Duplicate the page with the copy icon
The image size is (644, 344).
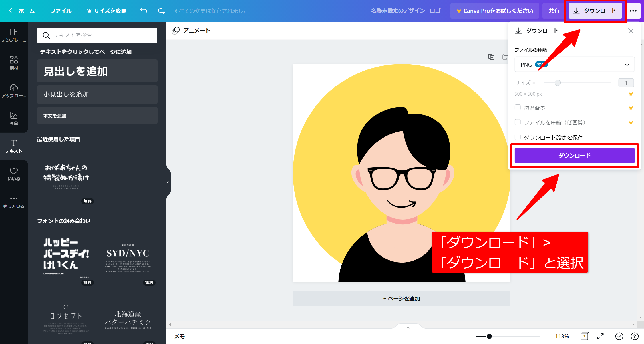point(491,57)
